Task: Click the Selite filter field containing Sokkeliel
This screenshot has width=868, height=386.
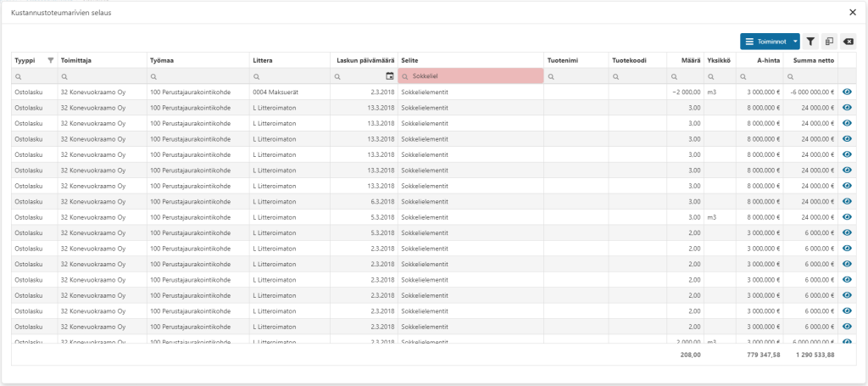Action: [470, 76]
